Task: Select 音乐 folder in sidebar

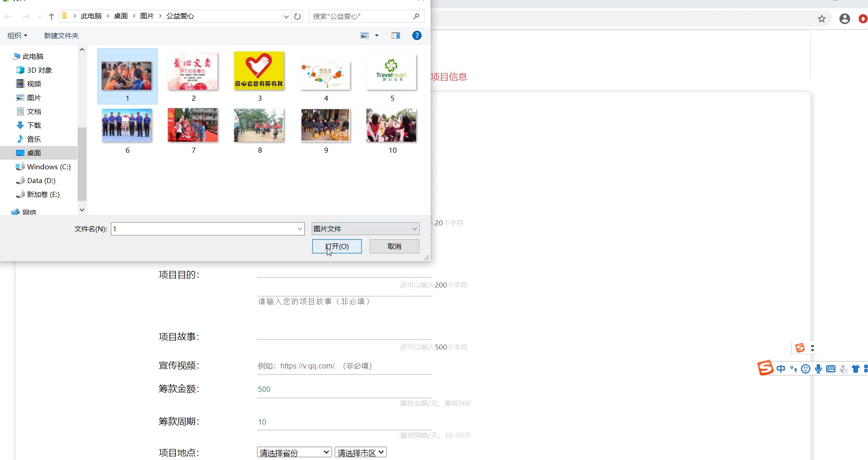Action: (29, 139)
